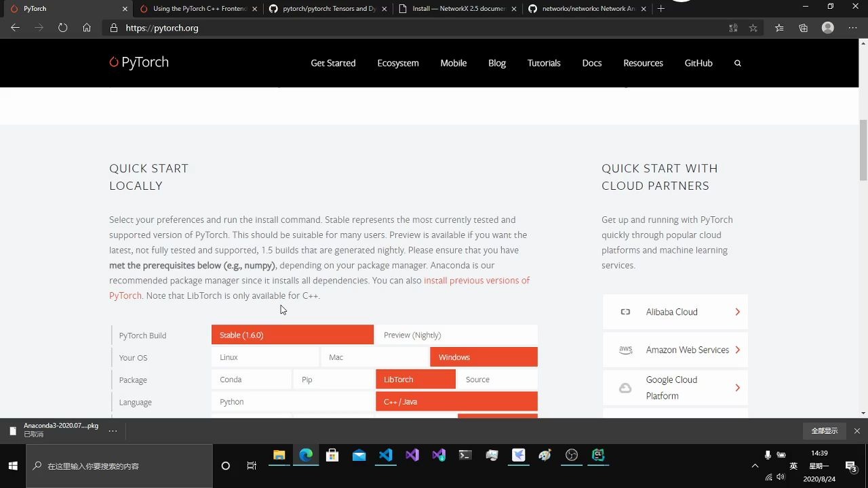Screen dimensions: 868x488
Task: Go back with the browser back arrow
Action: coord(15,28)
